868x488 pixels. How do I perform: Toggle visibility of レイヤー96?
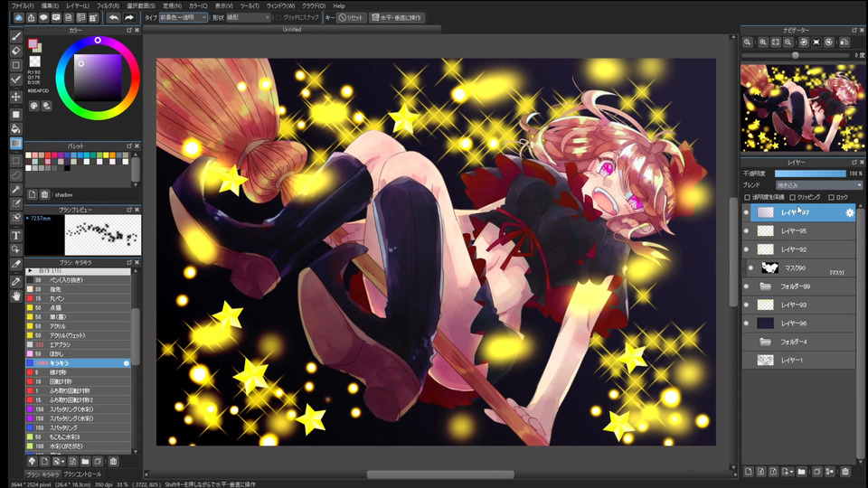746,324
